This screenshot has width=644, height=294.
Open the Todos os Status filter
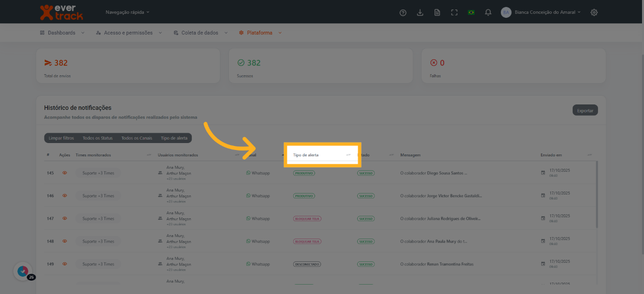[x=98, y=139]
